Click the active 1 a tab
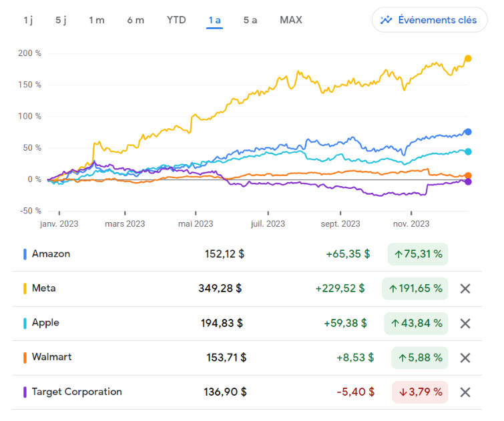 tap(214, 20)
